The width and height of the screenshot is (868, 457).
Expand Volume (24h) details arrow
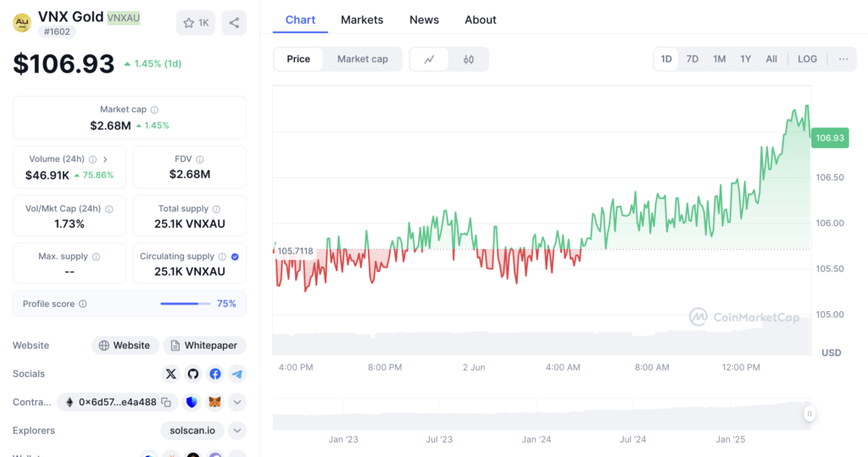105,159
